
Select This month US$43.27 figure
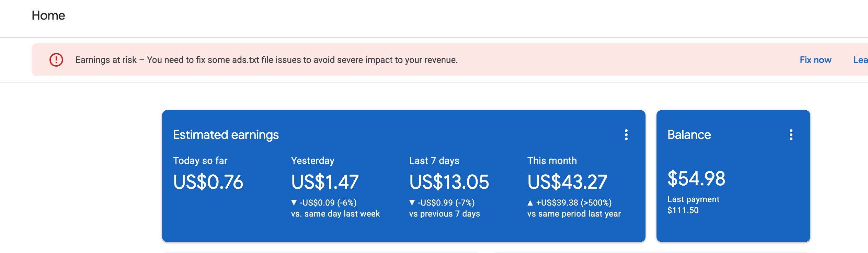tap(567, 182)
